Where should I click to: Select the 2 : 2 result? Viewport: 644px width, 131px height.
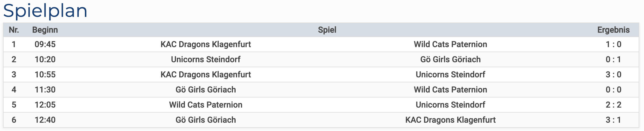click(613, 105)
